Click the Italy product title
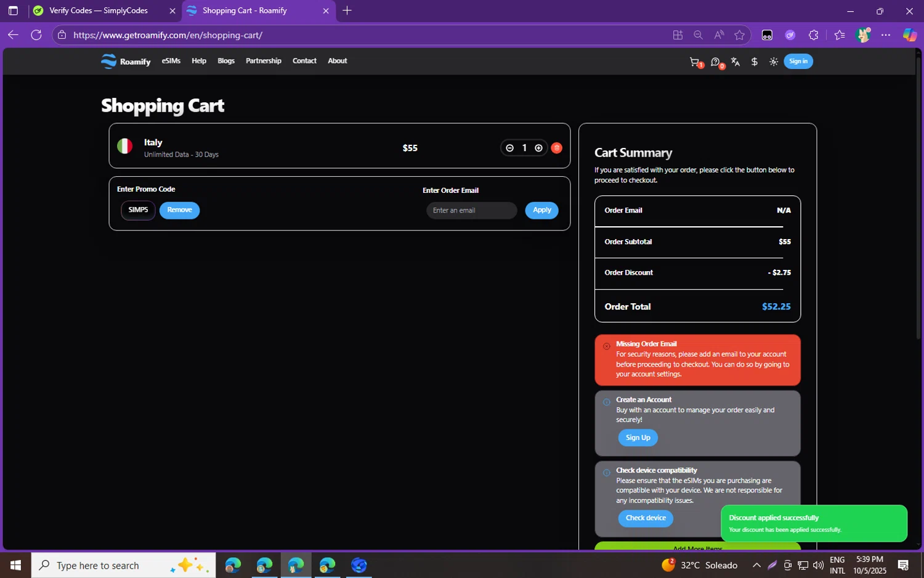Screen dimensions: 924x578 153,142
